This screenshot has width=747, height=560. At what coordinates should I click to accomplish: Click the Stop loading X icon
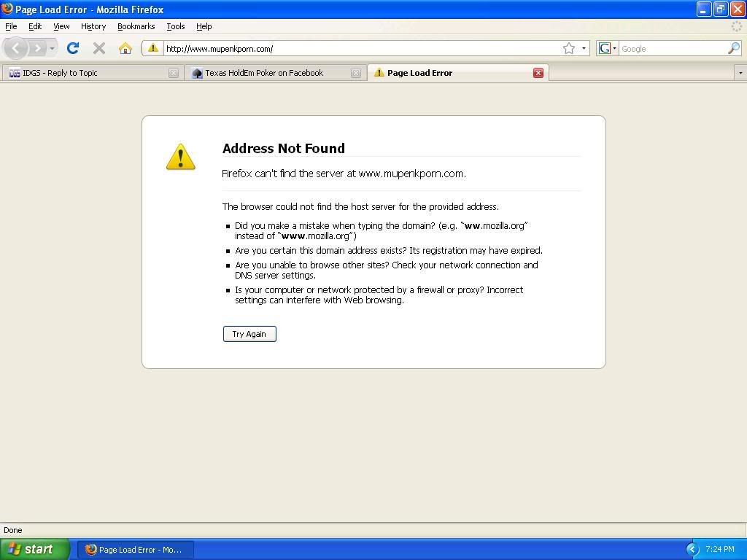pos(99,48)
